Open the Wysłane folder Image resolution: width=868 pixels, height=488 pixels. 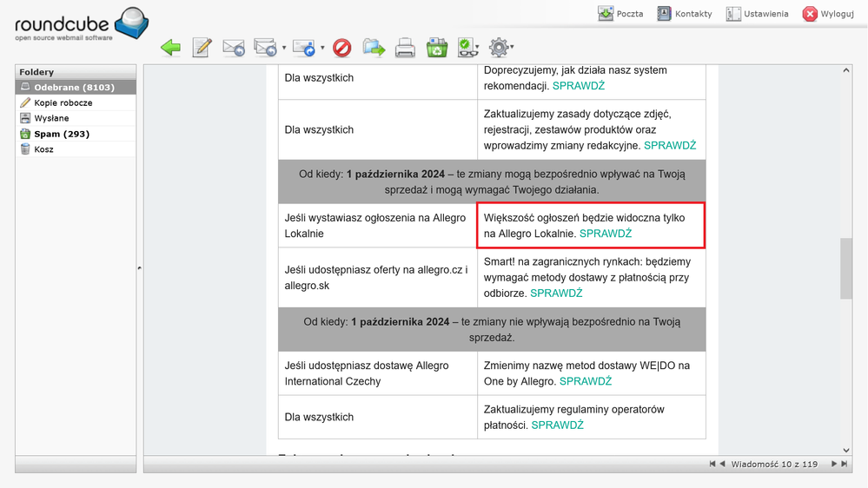76,118
